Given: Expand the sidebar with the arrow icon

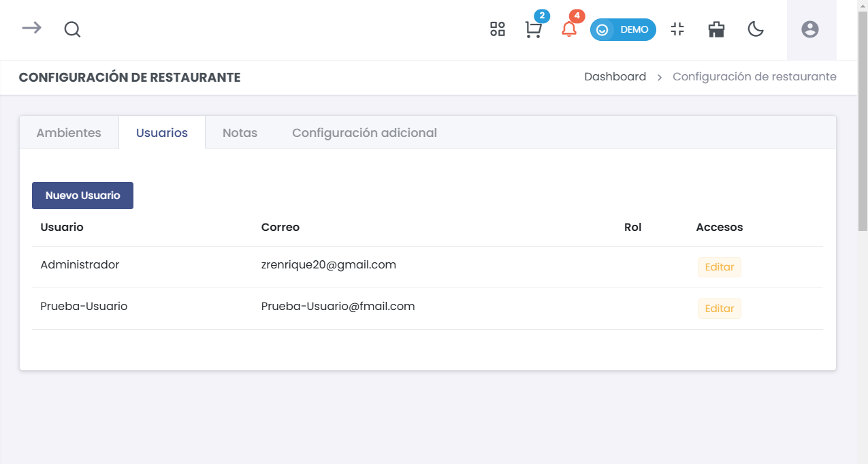Looking at the screenshot, I should pos(31,28).
